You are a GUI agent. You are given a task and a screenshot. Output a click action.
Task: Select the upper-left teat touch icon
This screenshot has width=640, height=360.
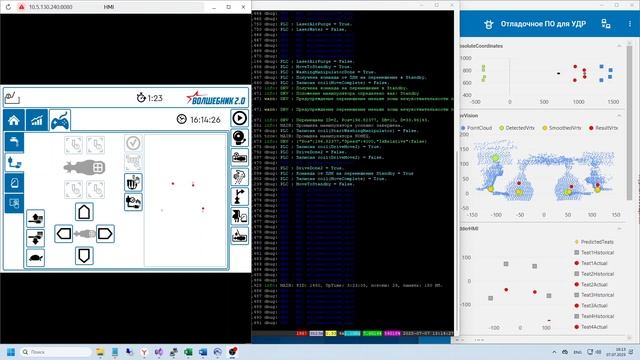[73, 145]
